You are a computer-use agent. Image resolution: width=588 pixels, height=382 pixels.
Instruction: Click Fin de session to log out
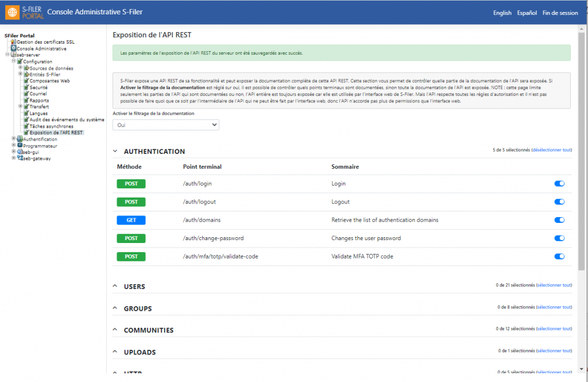(x=560, y=13)
